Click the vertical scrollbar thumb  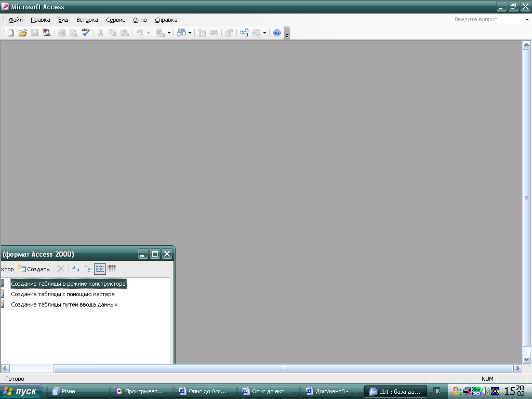pos(527,198)
